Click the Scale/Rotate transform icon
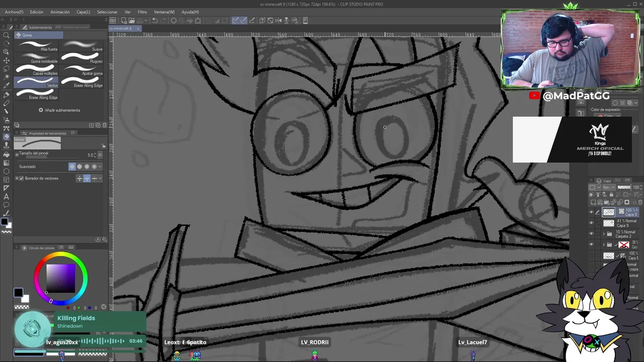 [198, 21]
